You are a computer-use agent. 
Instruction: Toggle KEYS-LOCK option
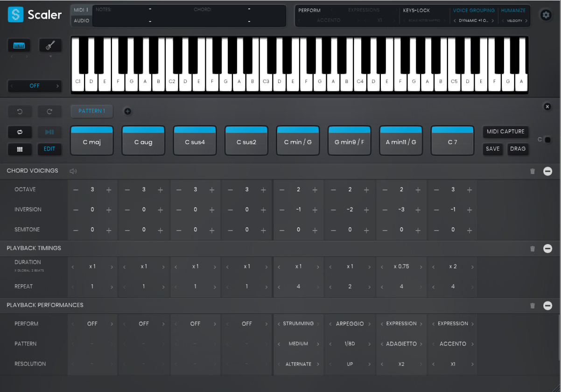click(417, 10)
